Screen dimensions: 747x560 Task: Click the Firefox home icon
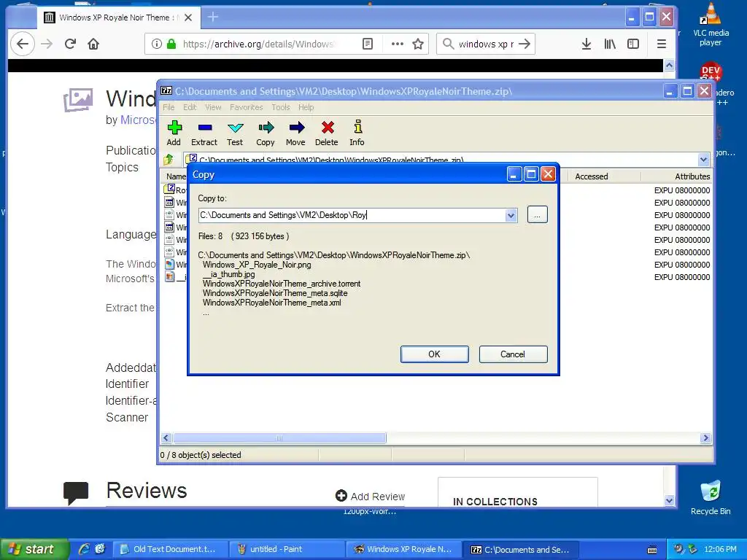[x=93, y=44]
